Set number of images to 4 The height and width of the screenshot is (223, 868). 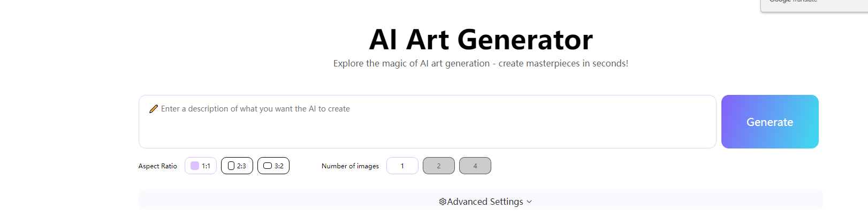click(475, 166)
